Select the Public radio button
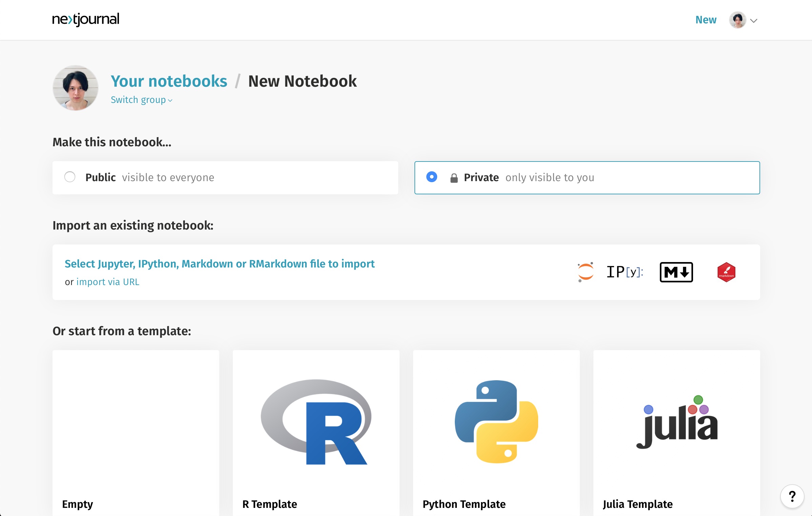The width and height of the screenshot is (812, 516). pos(70,177)
